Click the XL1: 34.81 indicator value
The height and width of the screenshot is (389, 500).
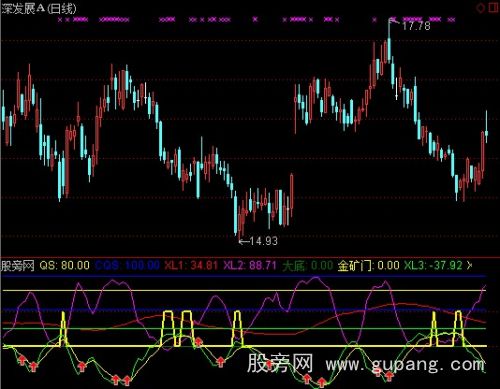point(191,266)
